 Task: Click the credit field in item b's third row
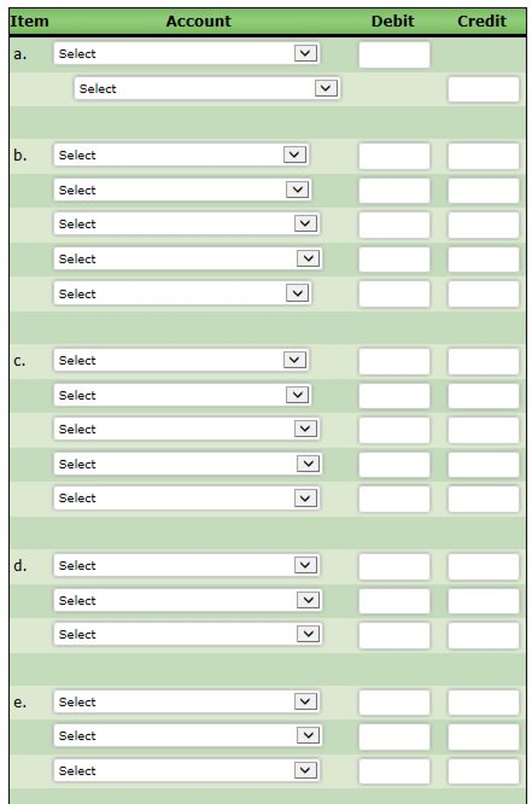tap(483, 225)
